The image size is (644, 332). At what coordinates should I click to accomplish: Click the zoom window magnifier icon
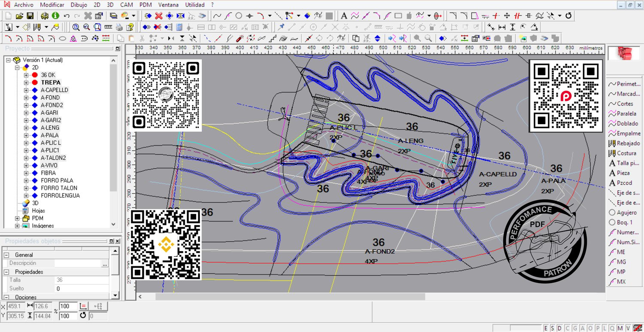point(76,27)
